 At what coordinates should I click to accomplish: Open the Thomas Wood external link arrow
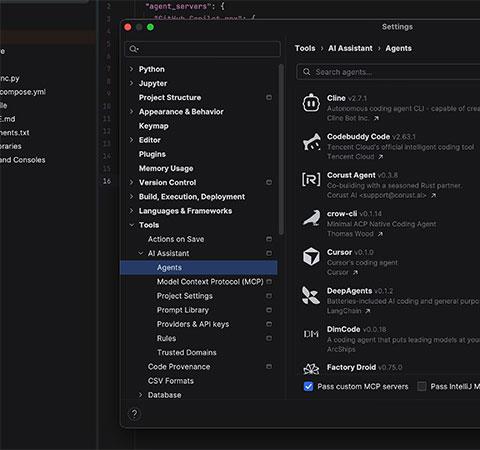[380, 234]
